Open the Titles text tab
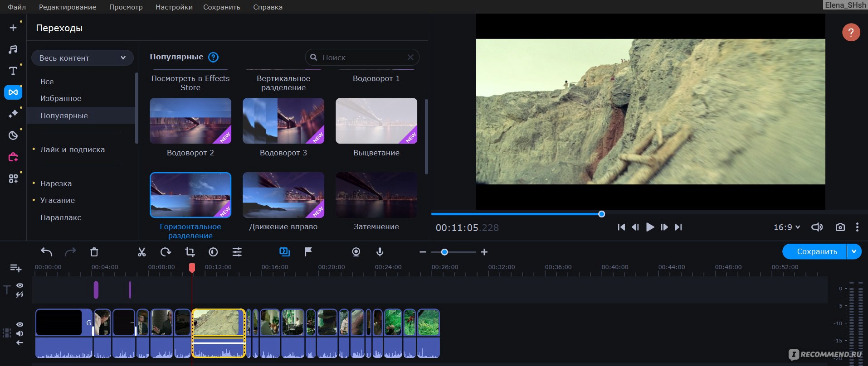The image size is (868, 366). [x=13, y=71]
